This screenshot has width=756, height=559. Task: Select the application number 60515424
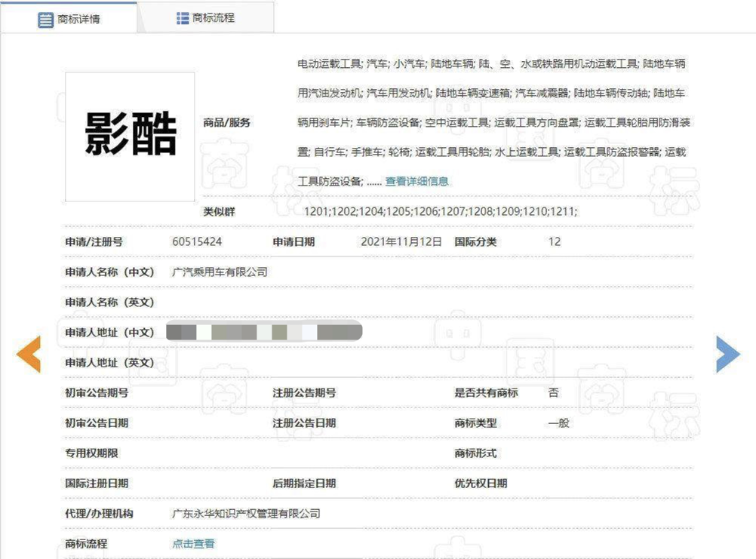click(197, 241)
